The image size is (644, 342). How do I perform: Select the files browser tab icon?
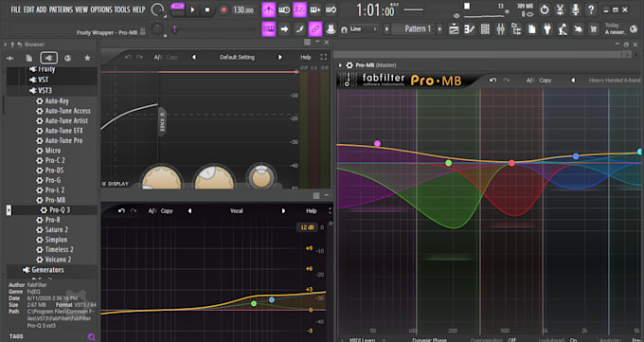point(28,58)
